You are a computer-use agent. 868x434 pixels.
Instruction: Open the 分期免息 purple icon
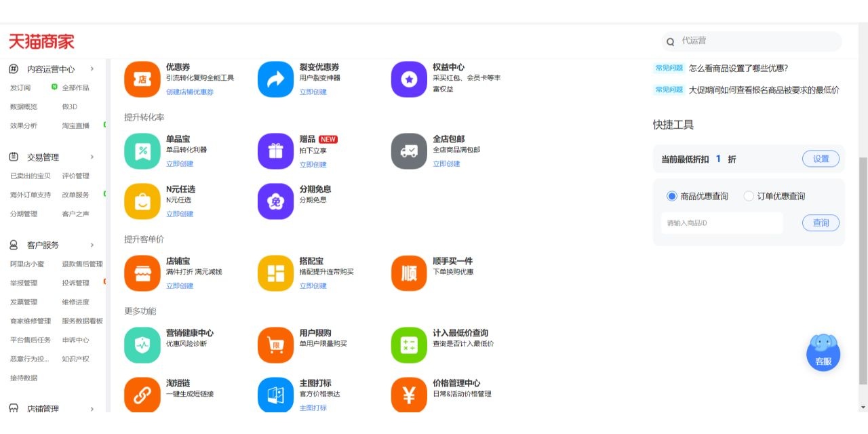click(276, 201)
